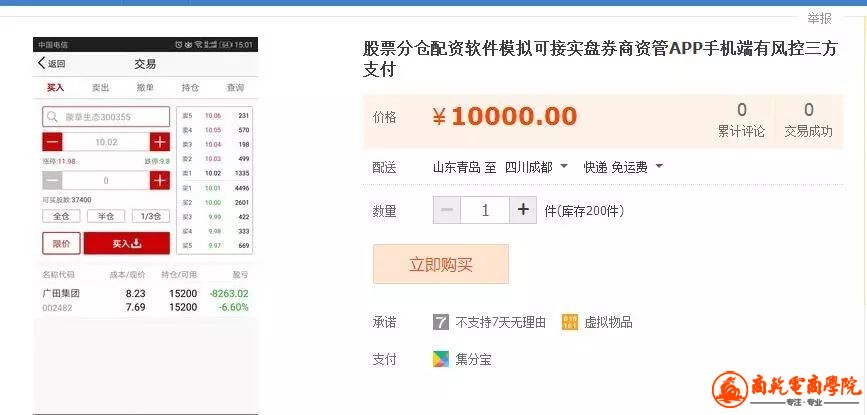The image size is (867, 415).
Task: Click the quantity input field showing 1
Action: (x=485, y=210)
